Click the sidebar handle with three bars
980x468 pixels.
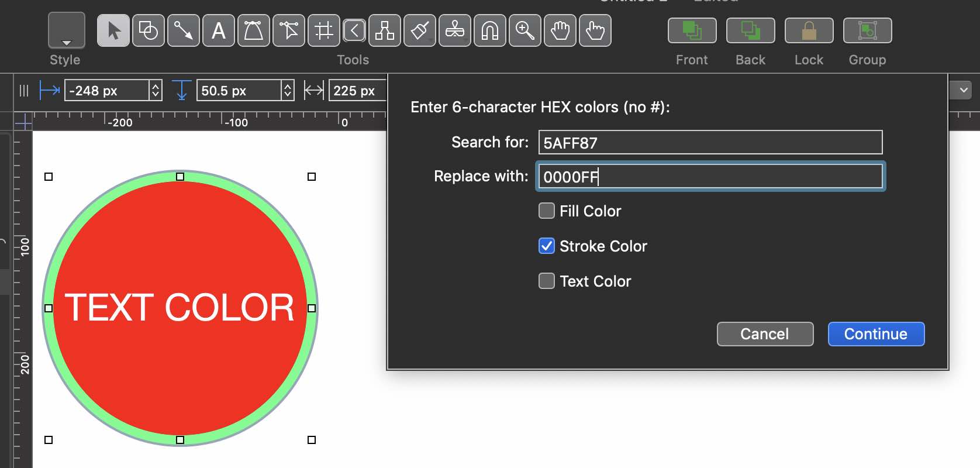point(24,91)
